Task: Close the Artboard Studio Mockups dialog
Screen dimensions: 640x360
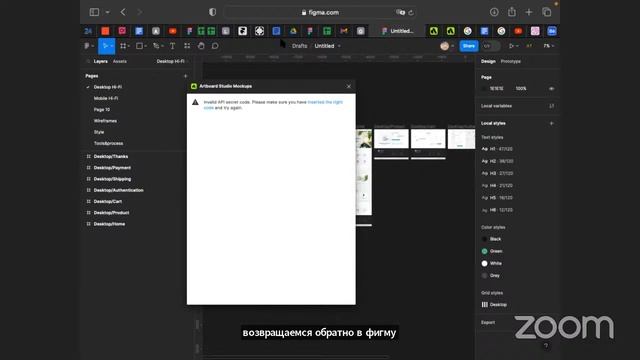Action: [349, 87]
